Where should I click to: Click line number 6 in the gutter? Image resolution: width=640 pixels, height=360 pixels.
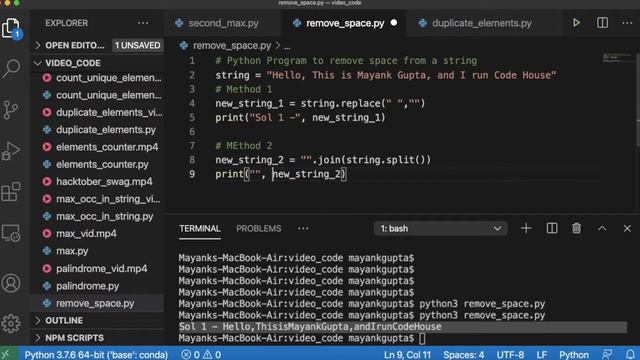point(192,132)
